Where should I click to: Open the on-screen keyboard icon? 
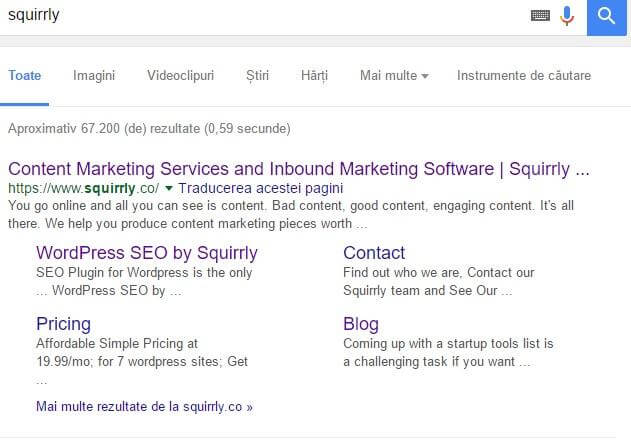pos(540,16)
